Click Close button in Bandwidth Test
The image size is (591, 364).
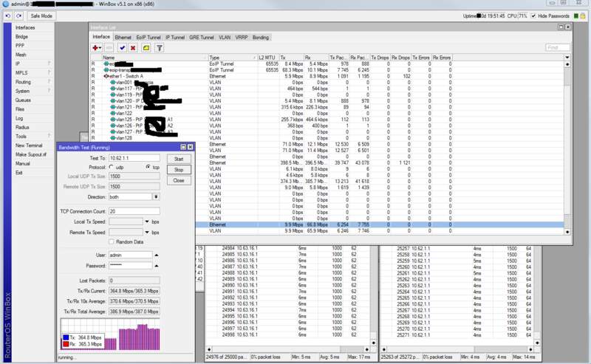point(179,180)
